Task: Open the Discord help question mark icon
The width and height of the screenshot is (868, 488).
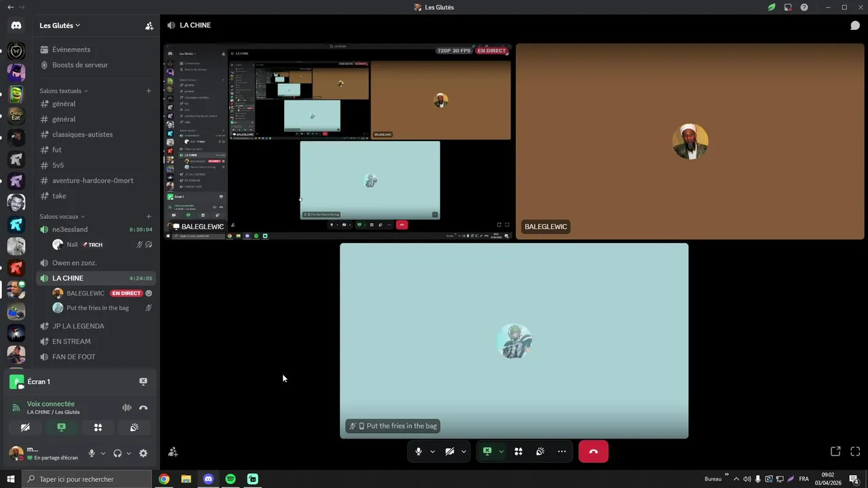Action: click(x=804, y=7)
